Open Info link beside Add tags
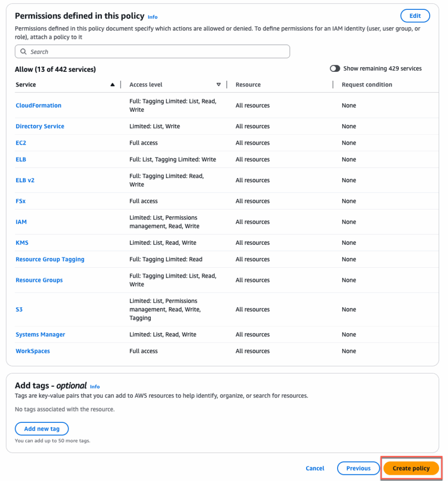The height and width of the screenshot is (481, 448). click(95, 387)
